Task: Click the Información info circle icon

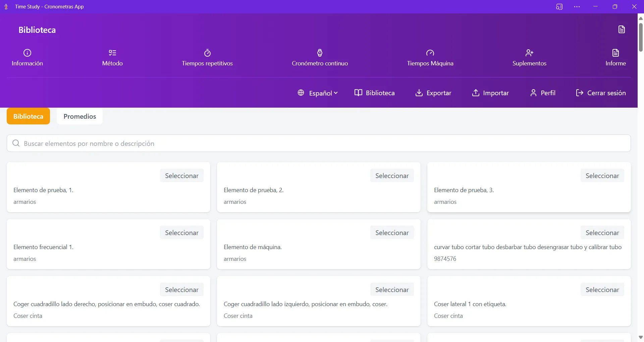Action: point(27,53)
